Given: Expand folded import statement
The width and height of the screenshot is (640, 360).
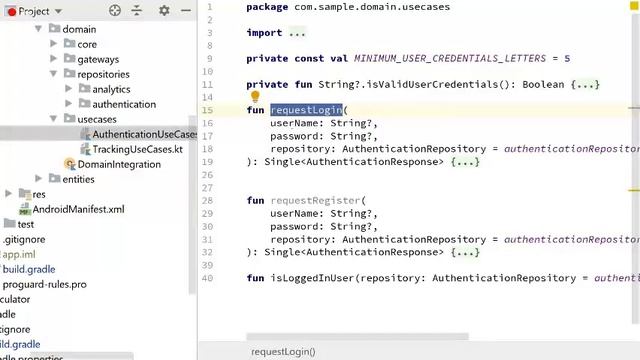Looking at the screenshot, I should click(x=297, y=33).
